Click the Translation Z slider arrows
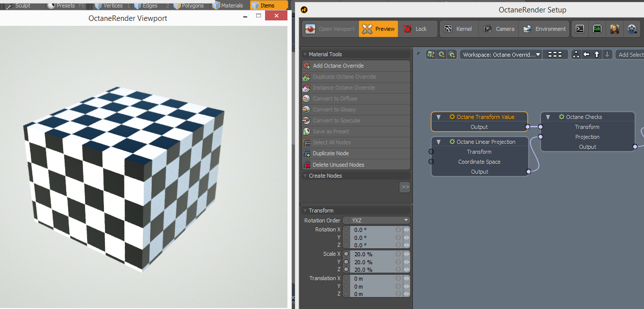This screenshot has width=644, height=309. (406, 294)
